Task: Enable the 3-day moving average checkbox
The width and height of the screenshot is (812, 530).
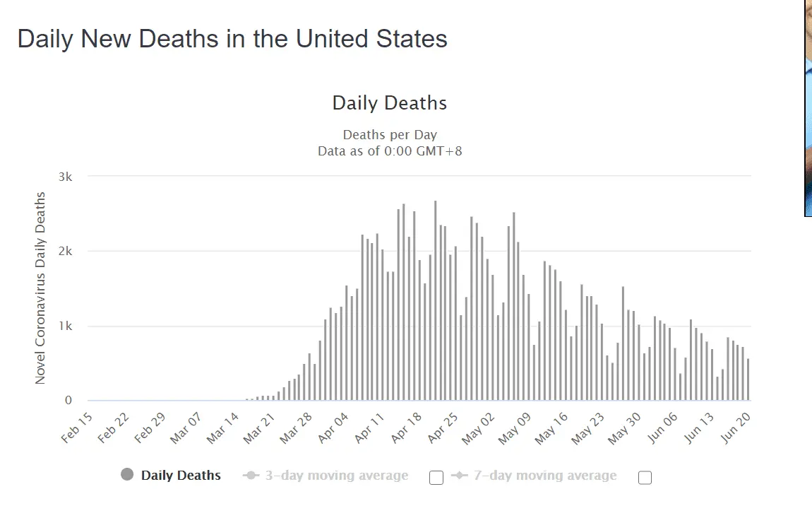Action: [x=436, y=478]
